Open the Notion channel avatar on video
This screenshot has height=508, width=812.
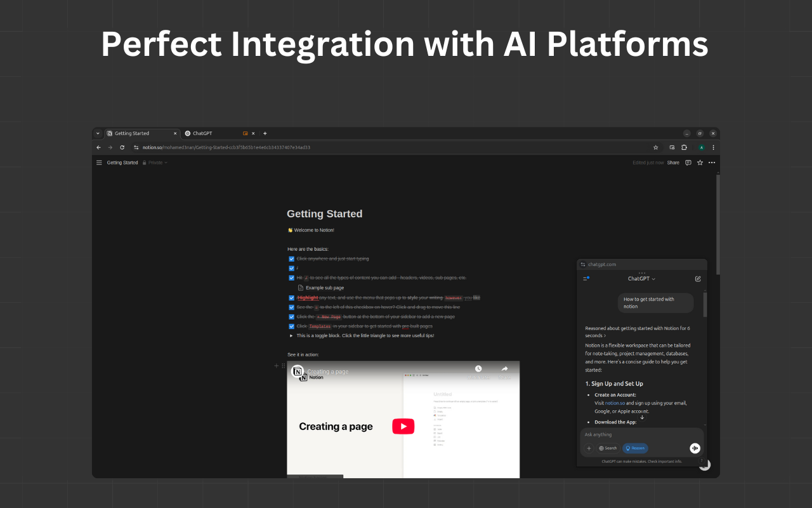coord(297,371)
